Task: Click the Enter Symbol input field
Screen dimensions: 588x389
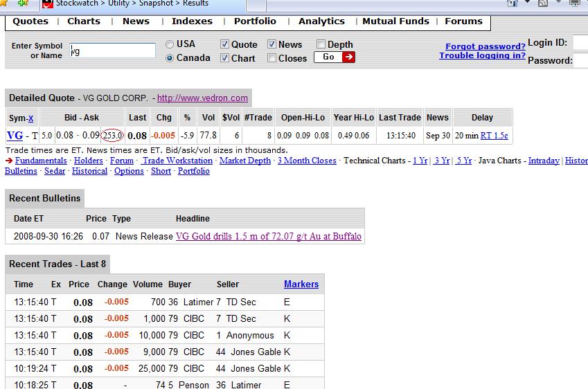Action: (x=112, y=51)
